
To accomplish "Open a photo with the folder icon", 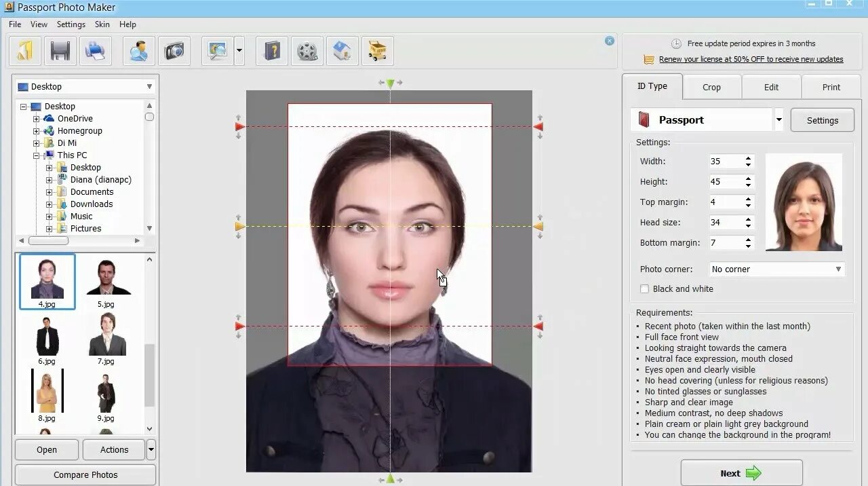I will [25, 51].
